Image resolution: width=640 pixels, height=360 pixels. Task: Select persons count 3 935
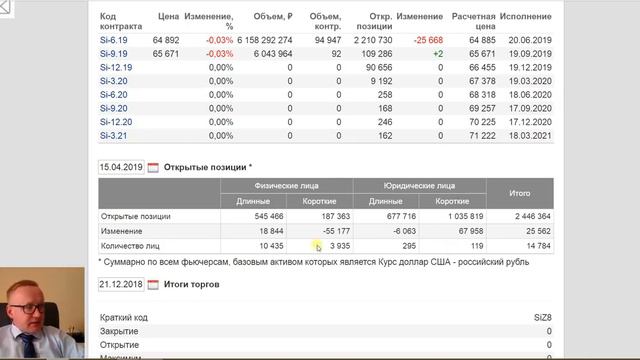tap(340, 246)
